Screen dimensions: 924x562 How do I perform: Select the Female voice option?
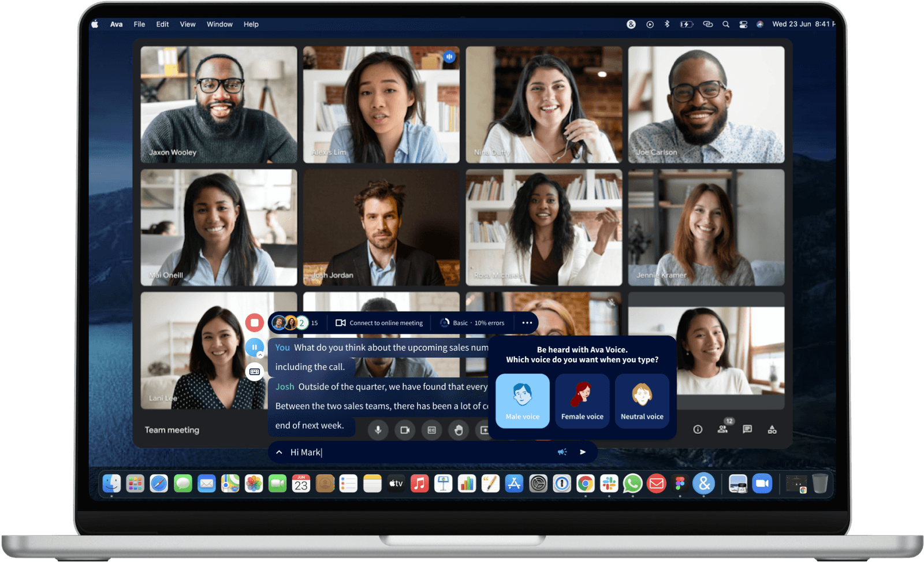click(582, 401)
